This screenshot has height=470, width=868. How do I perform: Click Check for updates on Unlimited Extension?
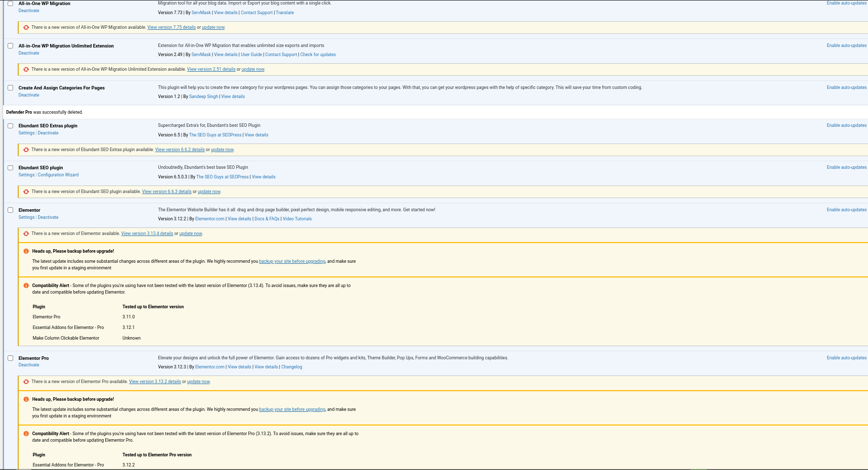(x=318, y=55)
